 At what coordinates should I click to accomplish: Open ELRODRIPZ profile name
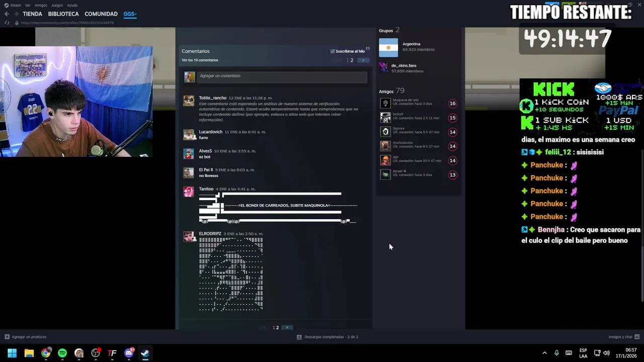[x=210, y=234]
